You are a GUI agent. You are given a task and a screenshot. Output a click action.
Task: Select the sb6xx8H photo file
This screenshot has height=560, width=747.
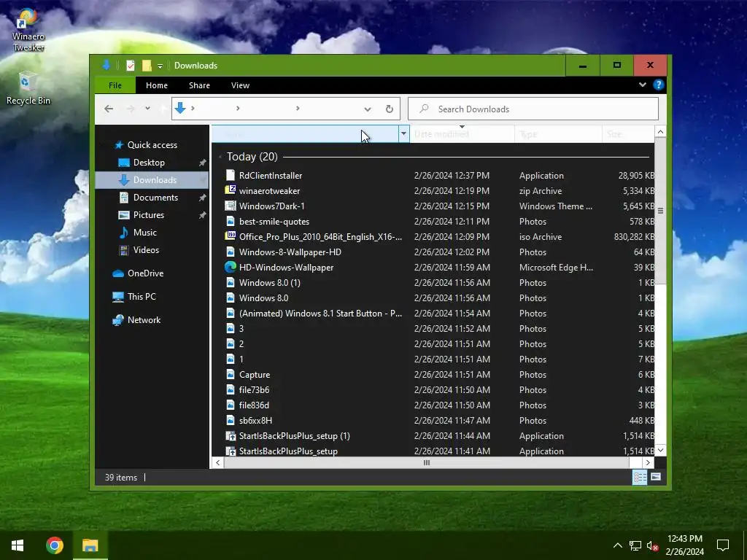tap(255, 421)
